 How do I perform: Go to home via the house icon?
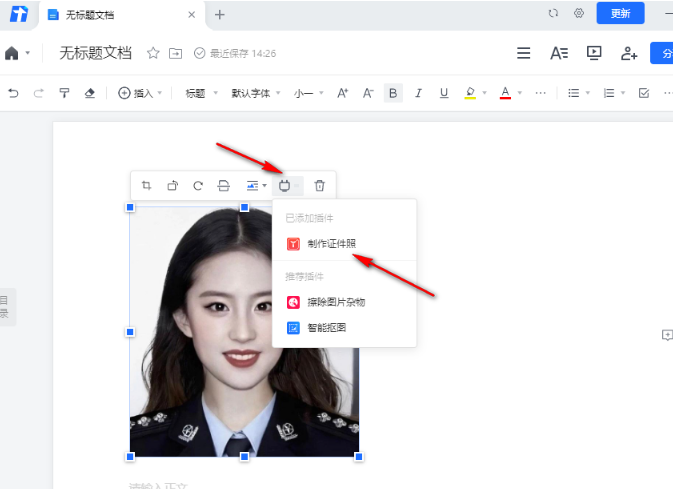click(x=12, y=53)
